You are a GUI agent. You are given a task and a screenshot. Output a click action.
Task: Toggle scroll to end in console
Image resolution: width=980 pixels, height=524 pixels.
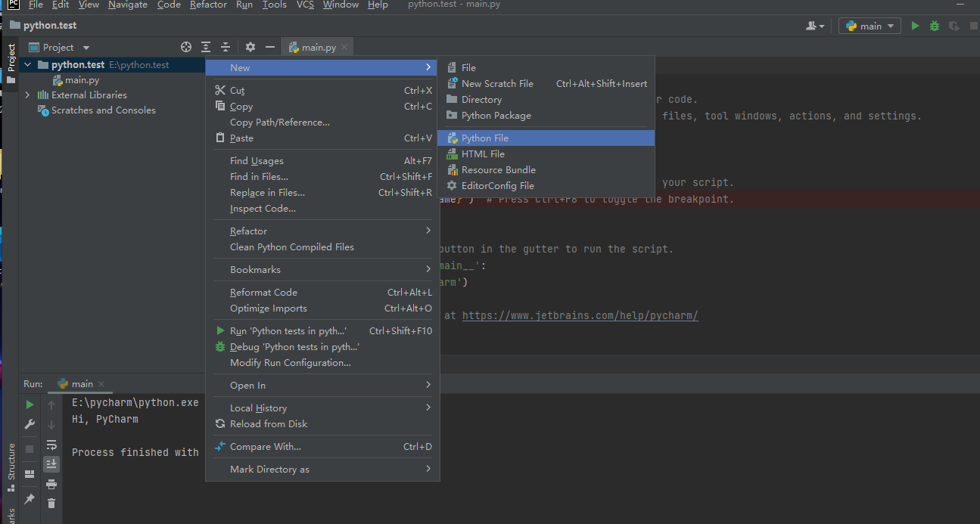(51, 464)
